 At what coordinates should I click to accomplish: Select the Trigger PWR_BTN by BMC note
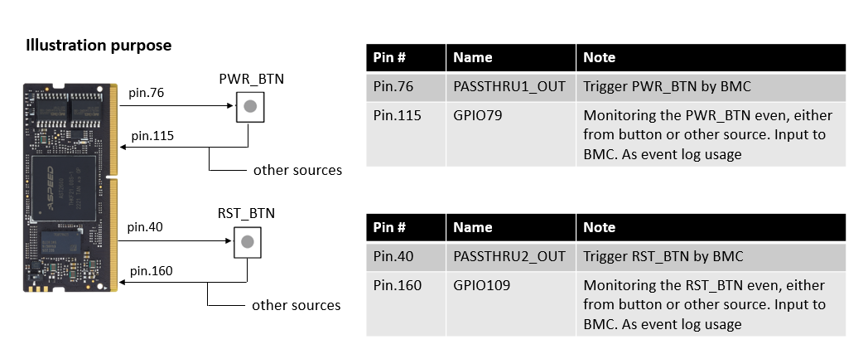[655, 85]
